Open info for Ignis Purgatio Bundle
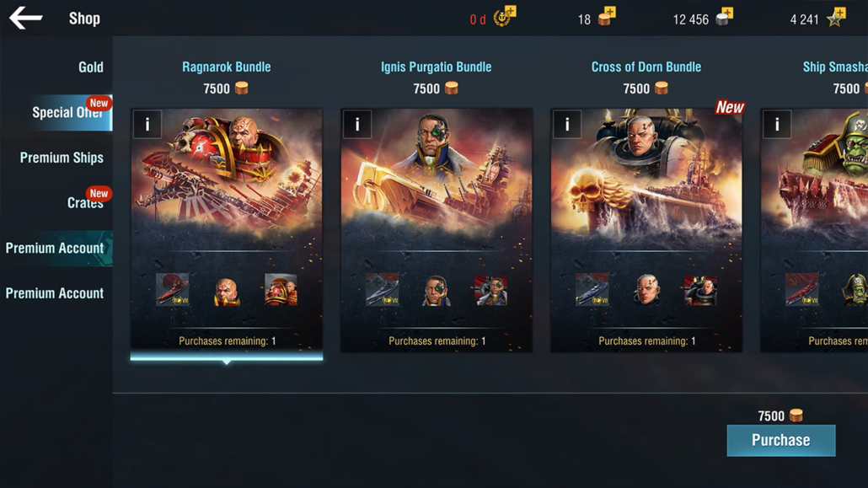This screenshot has height=488, width=868. click(357, 124)
